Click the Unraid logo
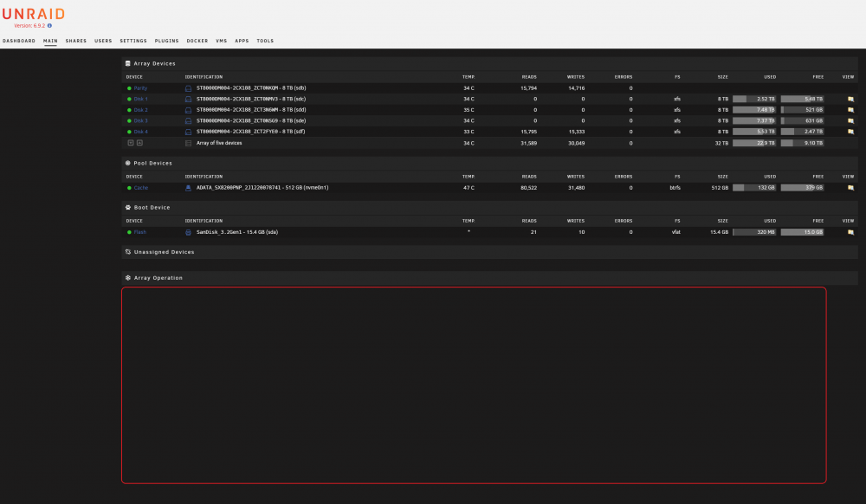The width and height of the screenshot is (866, 504). pos(33,14)
